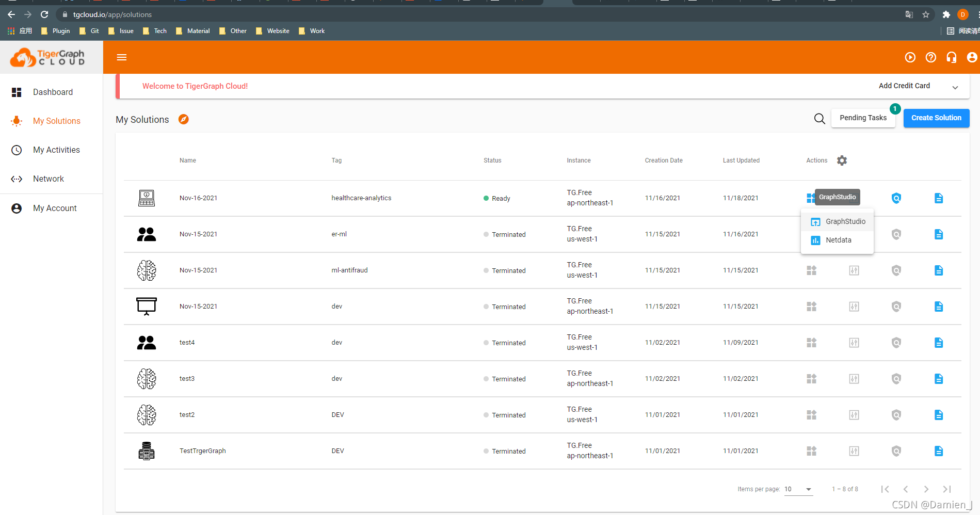This screenshot has width=980, height=515.
Task: Click tuning sliders icon for ml-antifraud row
Action: coord(854,270)
